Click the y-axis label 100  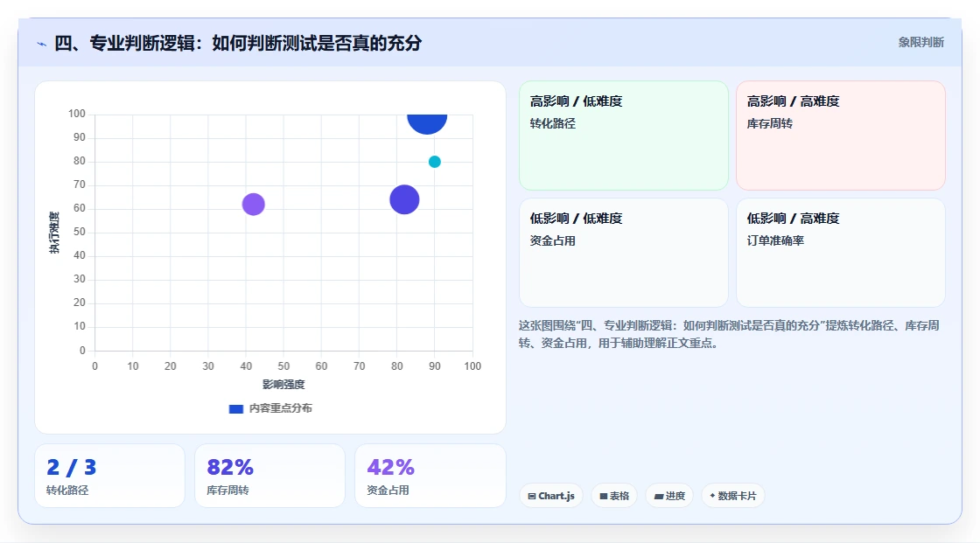coord(77,114)
